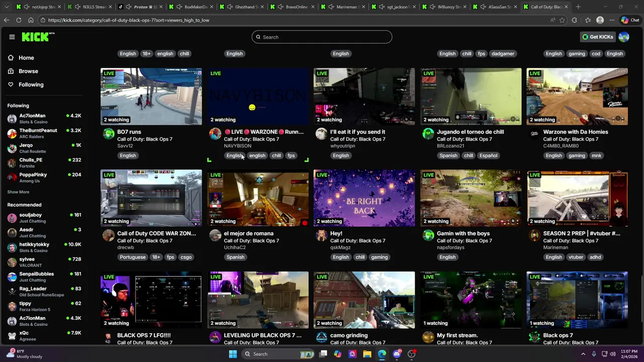The width and height of the screenshot is (644, 362).
Task: Add page to favorites star icon
Action: [x=562, y=20]
